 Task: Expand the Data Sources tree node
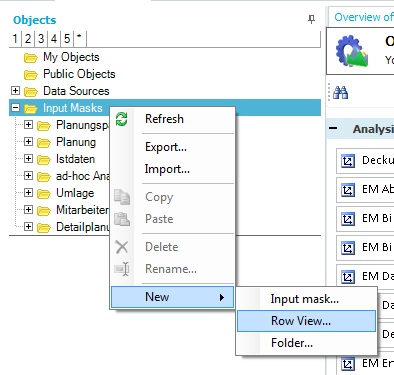click(15, 90)
